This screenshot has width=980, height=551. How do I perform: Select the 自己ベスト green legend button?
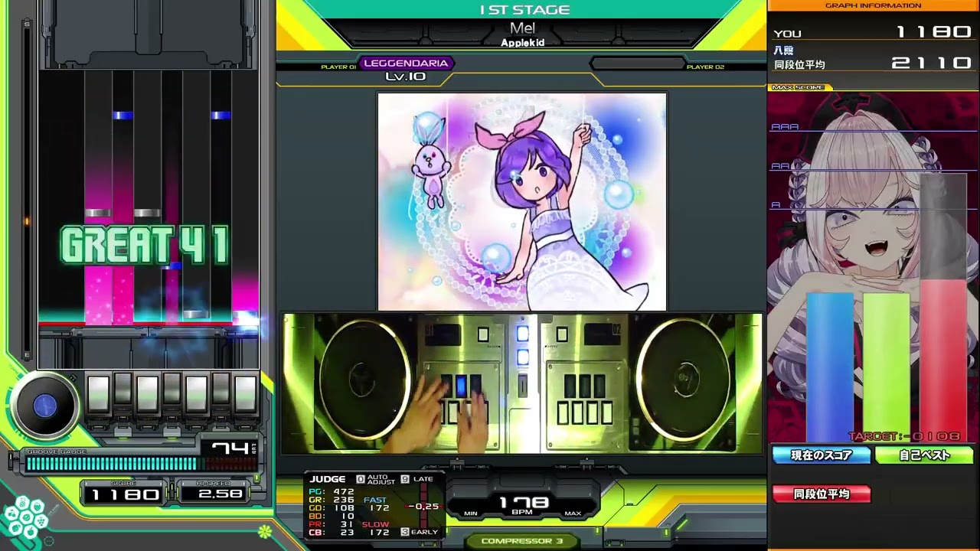924,455
